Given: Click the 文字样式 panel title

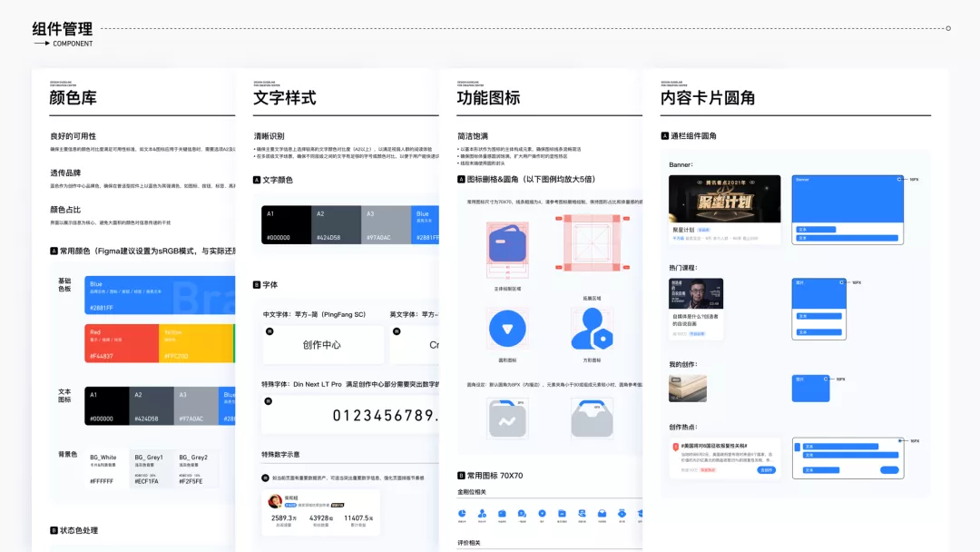Looking at the screenshot, I should click(284, 97).
